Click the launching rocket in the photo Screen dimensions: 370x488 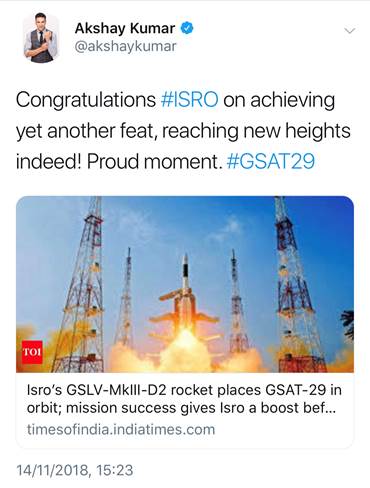(x=184, y=300)
